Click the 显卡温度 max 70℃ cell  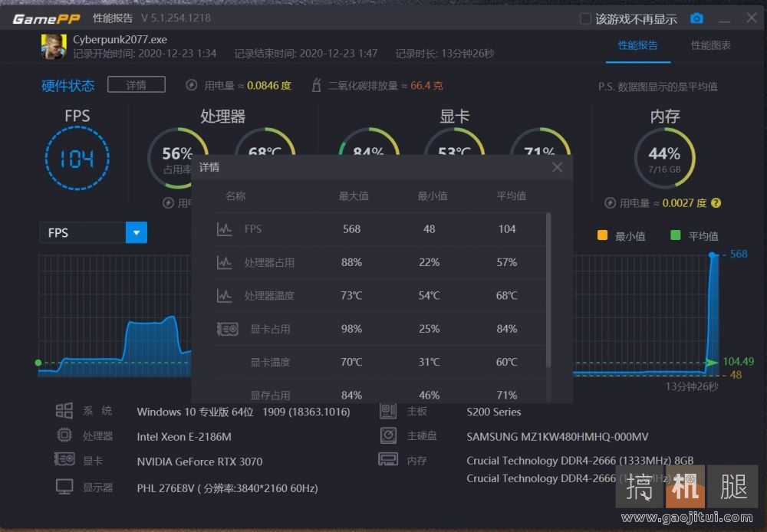(x=352, y=362)
